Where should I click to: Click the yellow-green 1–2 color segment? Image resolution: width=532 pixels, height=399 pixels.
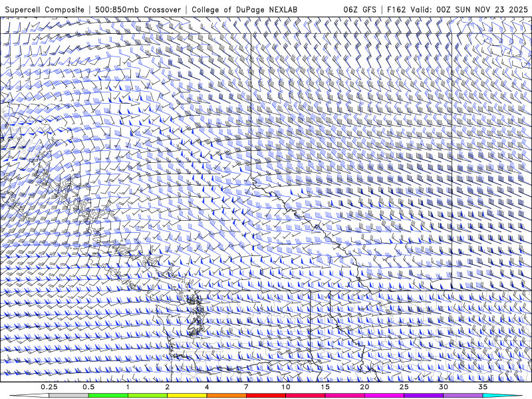pos(148,396)
